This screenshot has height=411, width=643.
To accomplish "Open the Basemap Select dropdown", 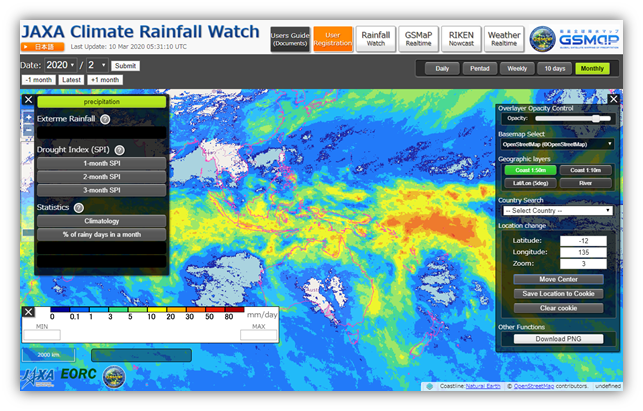I will [557, 144].
